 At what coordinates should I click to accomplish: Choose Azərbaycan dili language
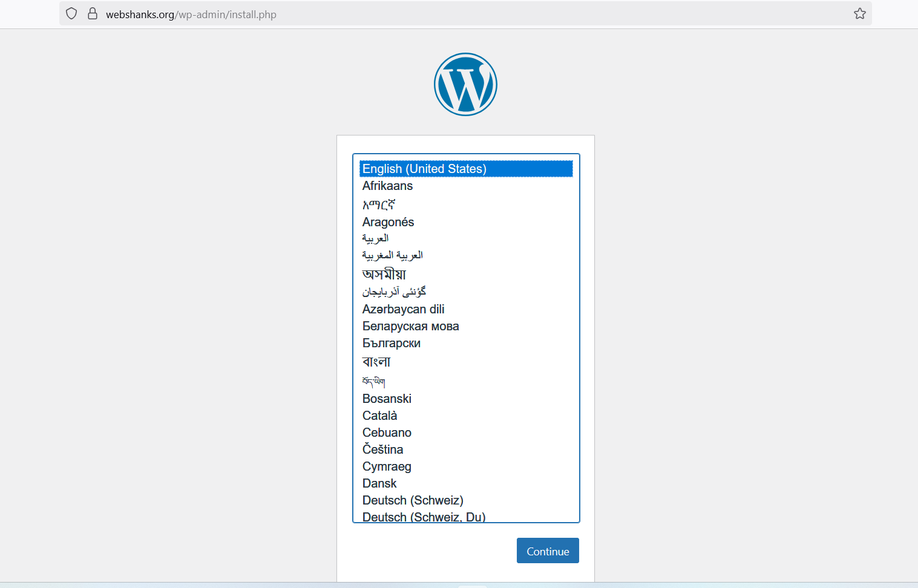click(466, 309)
